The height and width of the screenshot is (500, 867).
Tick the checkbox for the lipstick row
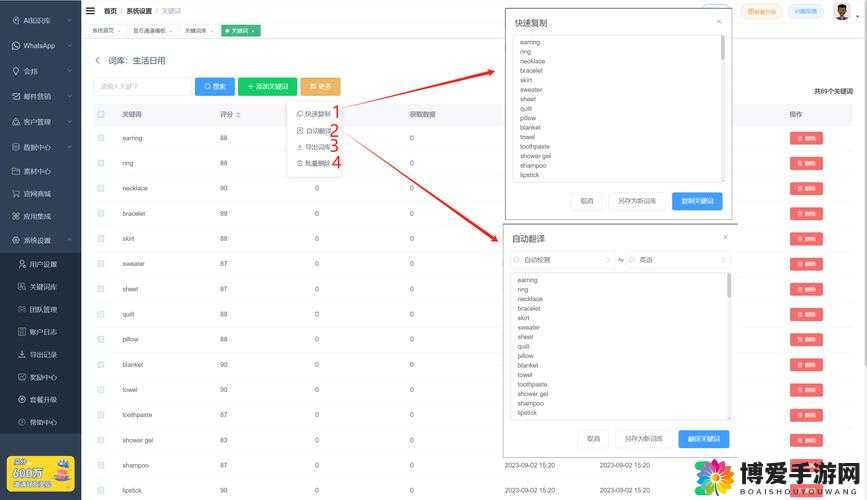(101, 490)
